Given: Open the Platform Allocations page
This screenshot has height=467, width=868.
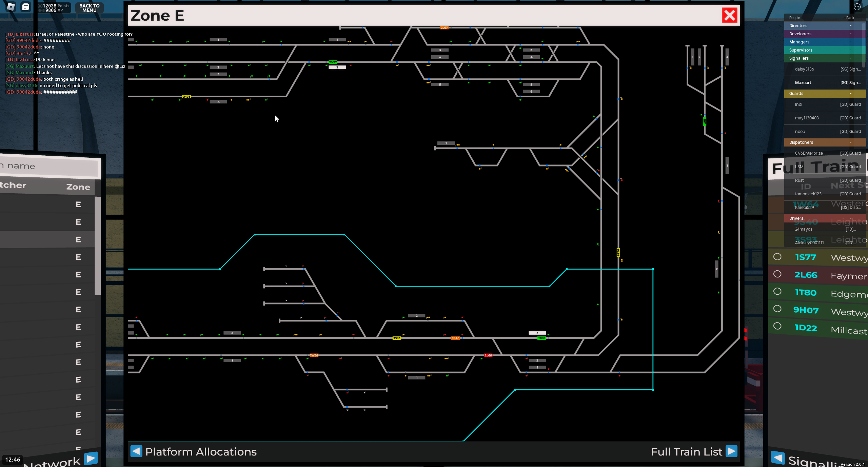Looking at the screenshot, I should (x=201, y=452).
